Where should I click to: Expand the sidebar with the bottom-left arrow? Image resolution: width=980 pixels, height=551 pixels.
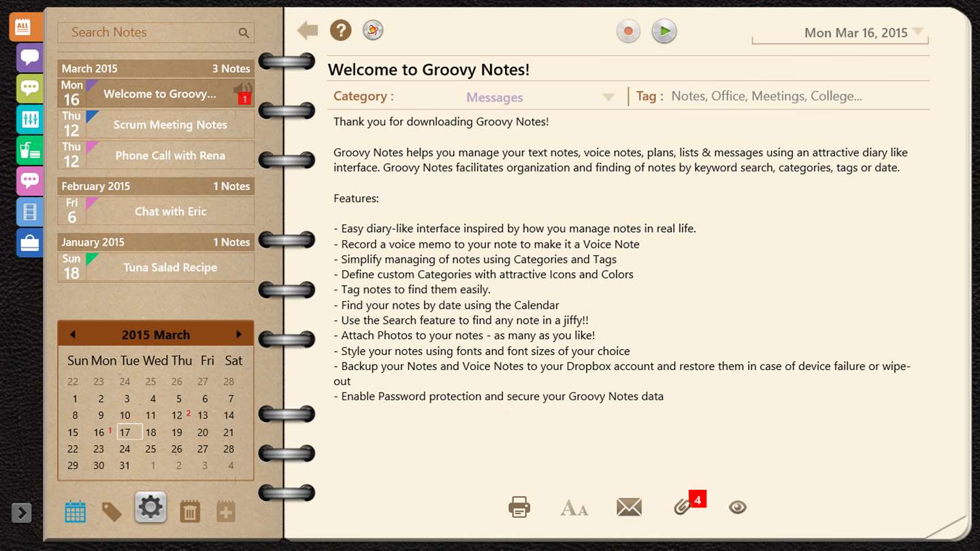pyautogui.click(x=21, y=512)
